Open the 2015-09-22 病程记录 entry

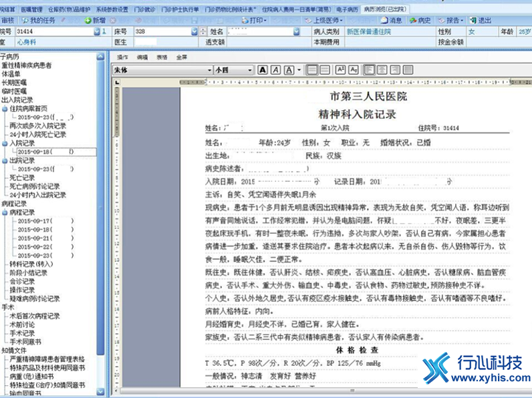click(x=46, y=247)
